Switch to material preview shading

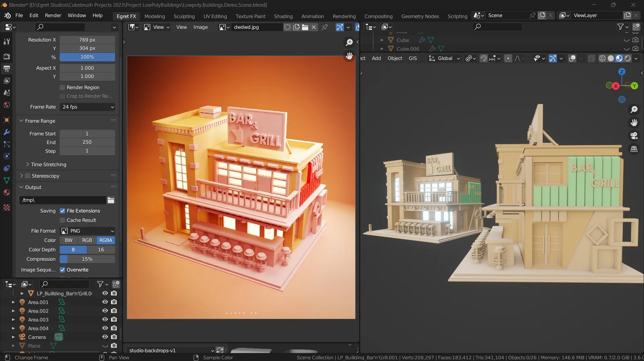click(619, 58)
